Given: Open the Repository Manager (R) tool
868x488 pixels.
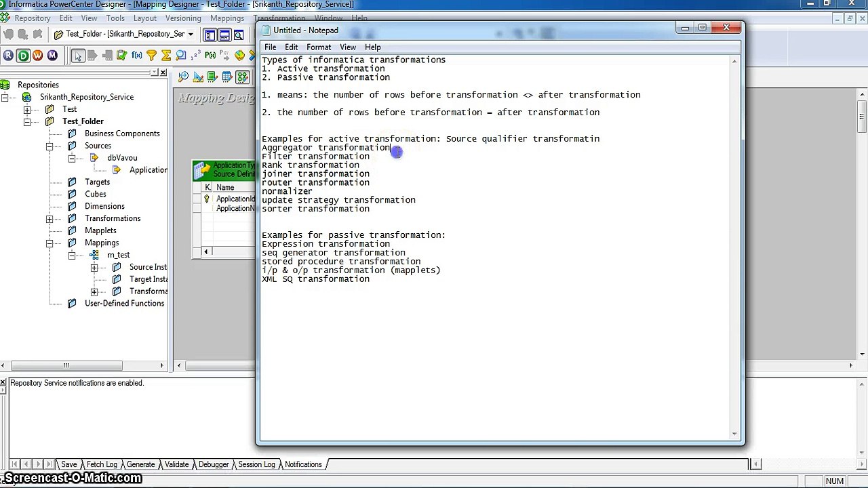Looking at the screenshot, I should tap(8, 56).
